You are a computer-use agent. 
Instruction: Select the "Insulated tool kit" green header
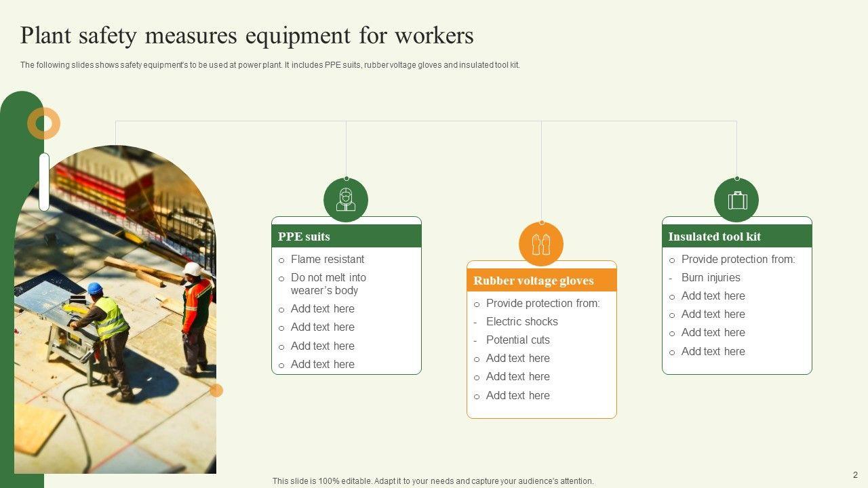(x=737, y=236)
